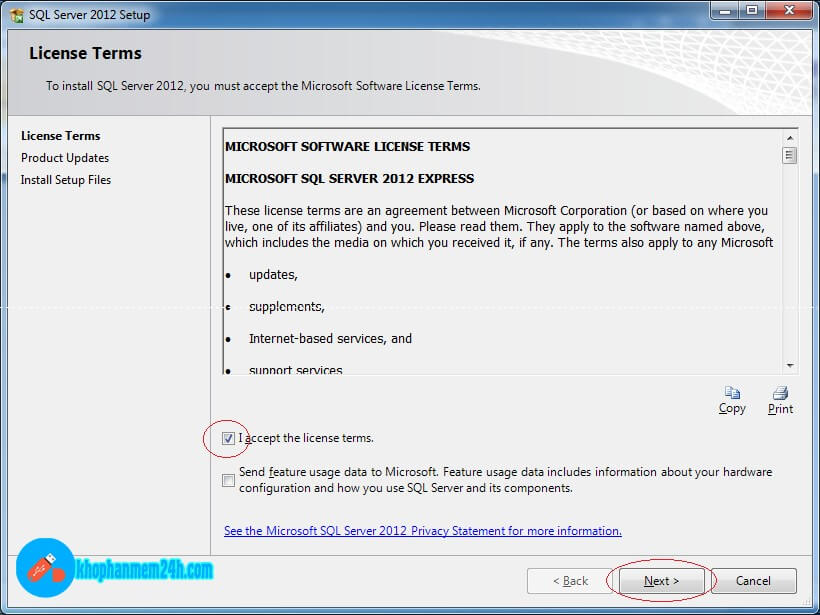This screenshot has height=615, width=820.
Task: Enable 'Send feature usage data to Microsoft' checkbox
Action: (229, 480)
